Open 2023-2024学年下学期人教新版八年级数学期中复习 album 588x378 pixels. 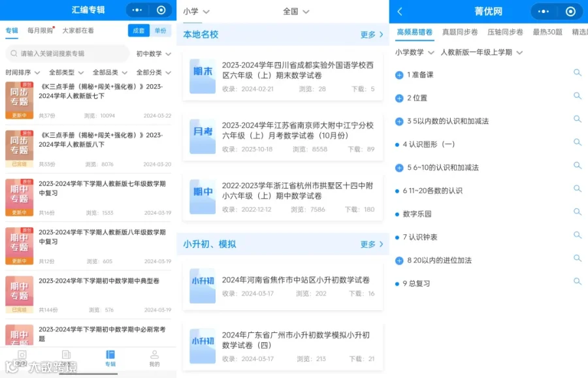[x=102, y=237]
